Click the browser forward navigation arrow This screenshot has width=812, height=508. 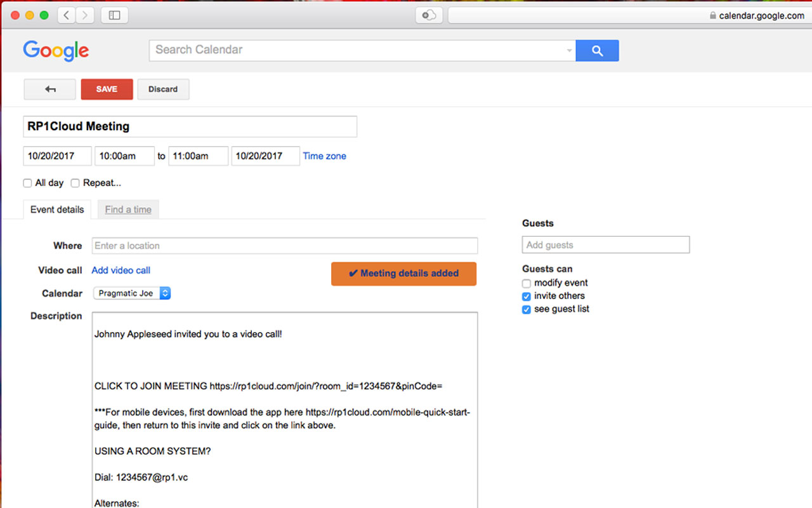coord(84,15)
